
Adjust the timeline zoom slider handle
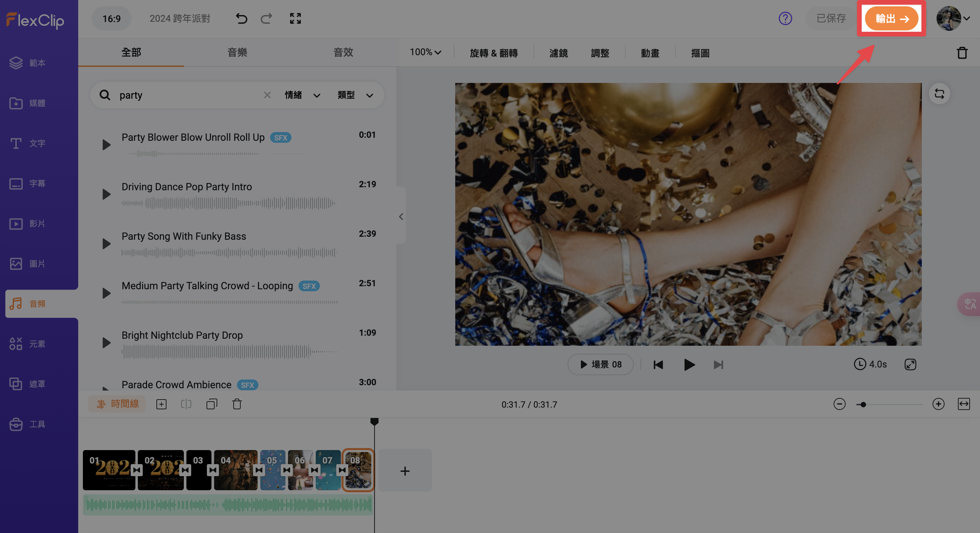click(x=863, y=404)
